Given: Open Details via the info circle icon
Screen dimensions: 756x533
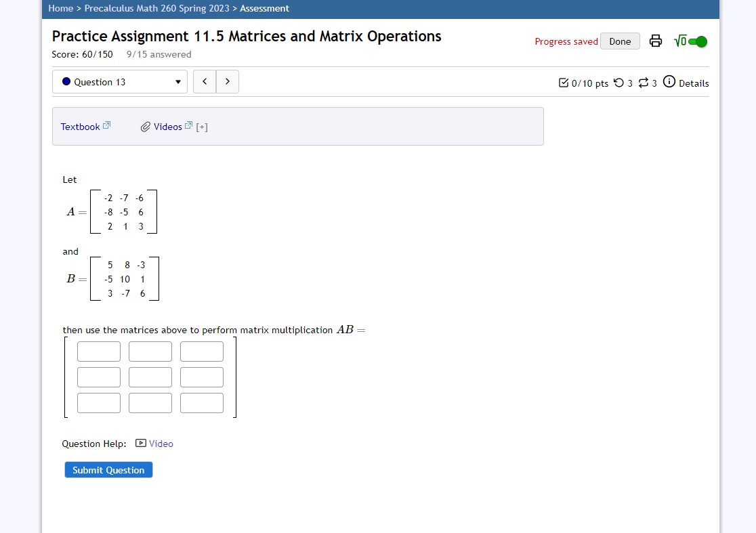Looking at the screenshot, I should 669,83.
